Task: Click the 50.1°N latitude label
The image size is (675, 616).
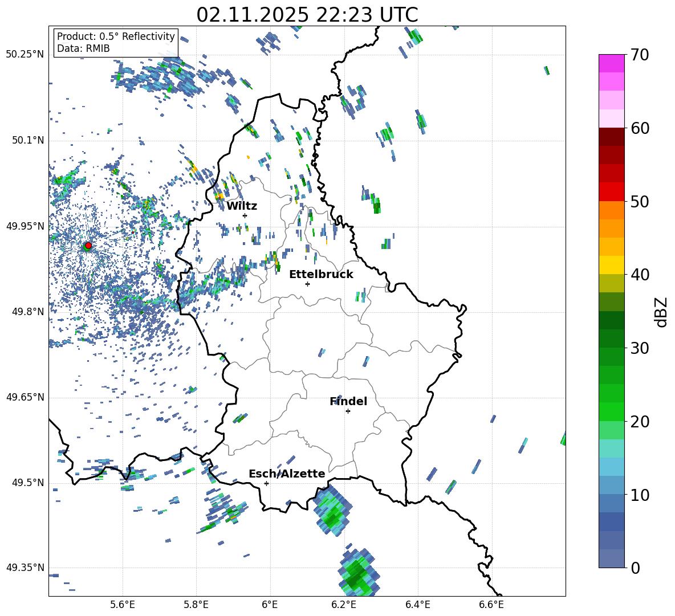Action: click(x=28, y=141)
